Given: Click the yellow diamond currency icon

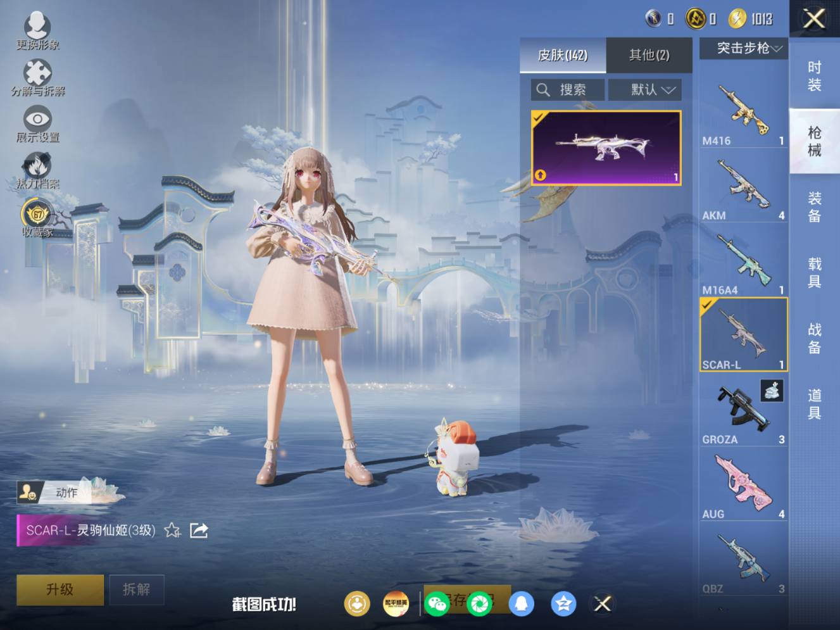Looking at the screenshot, I should click(x=696, y=19).
